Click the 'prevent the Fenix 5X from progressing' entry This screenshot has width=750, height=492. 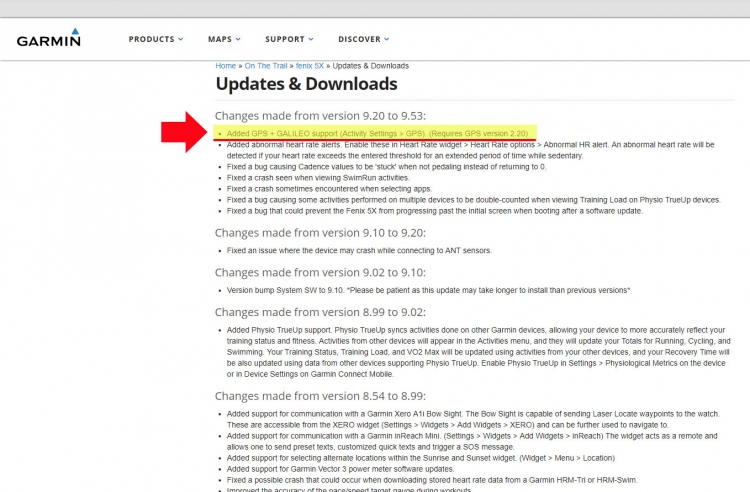[434, 211]
